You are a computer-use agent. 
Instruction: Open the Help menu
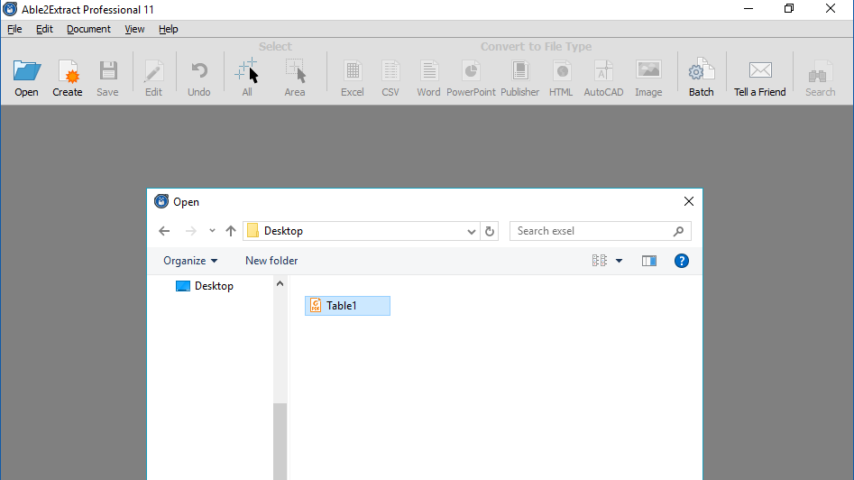tap(168, 29)
